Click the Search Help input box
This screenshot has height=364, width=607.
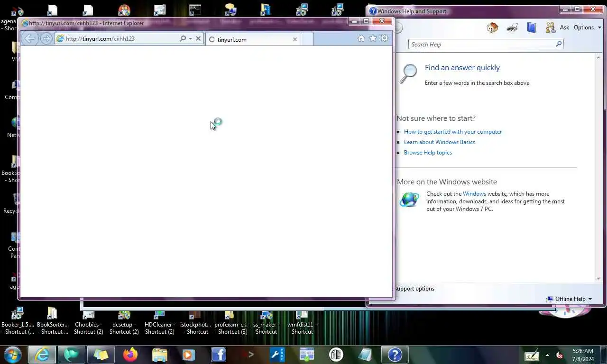481,44
